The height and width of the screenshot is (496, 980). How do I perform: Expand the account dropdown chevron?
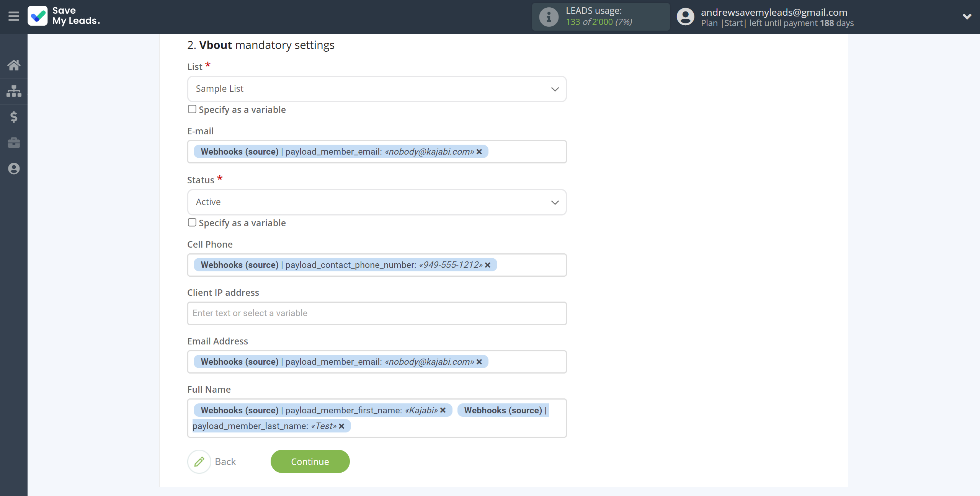967,16
